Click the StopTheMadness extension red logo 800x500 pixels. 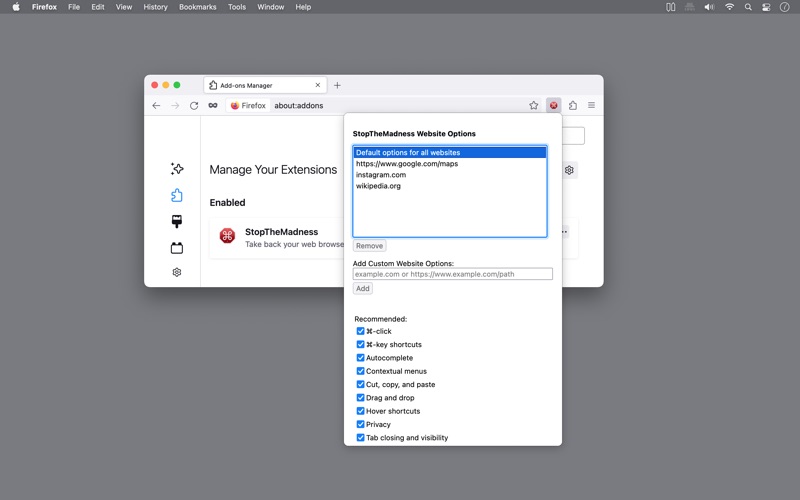pyautogui.click(x=228, y=236)
